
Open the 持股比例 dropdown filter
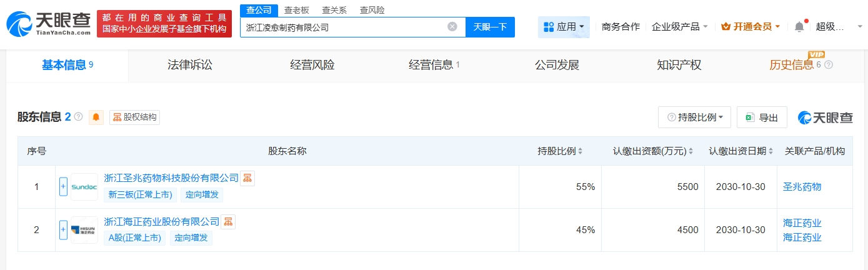point(694,117)
